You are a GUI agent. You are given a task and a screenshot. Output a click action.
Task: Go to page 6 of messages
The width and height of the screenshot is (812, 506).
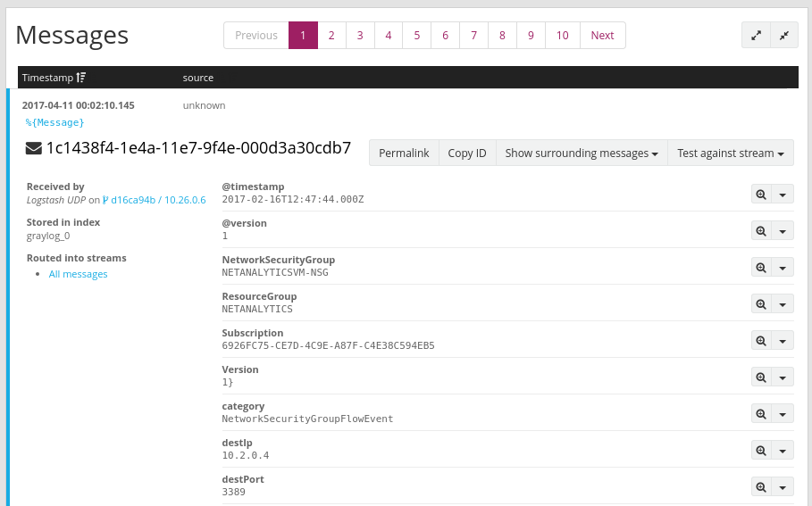point(446,35)
